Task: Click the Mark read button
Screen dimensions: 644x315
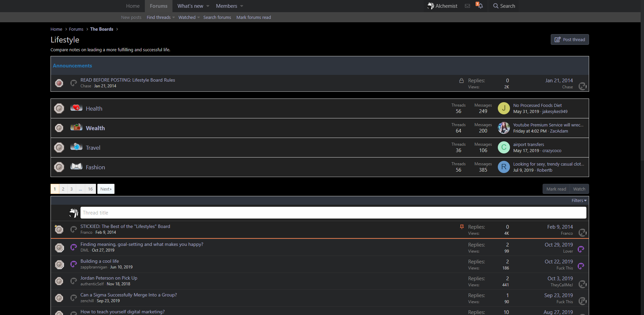Action: pos(556,189)
